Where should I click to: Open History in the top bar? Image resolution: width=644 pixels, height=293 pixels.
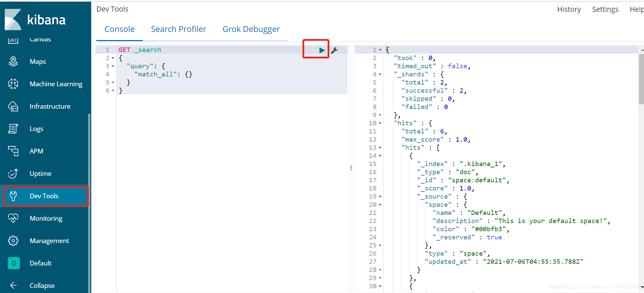point(569,10)
